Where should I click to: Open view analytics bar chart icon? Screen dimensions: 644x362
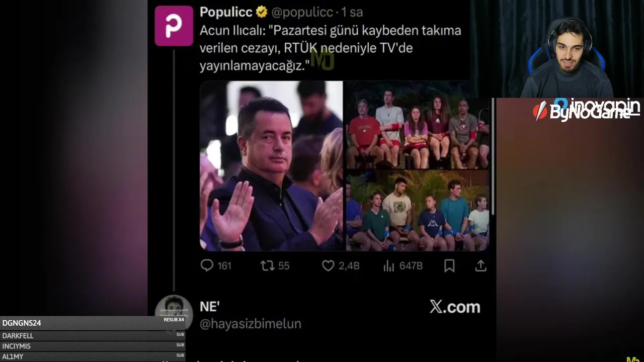tap(389, 266)
